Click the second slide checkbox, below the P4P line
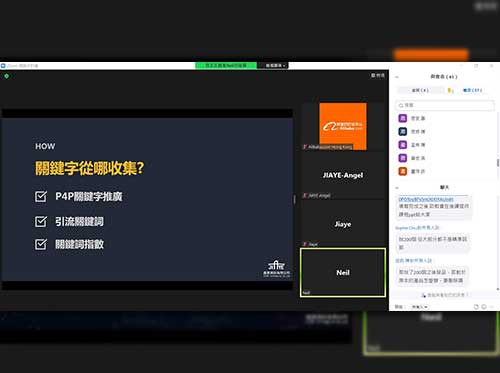Image resolution: width=500 pixels, height=373 pixels. (41, 221)
